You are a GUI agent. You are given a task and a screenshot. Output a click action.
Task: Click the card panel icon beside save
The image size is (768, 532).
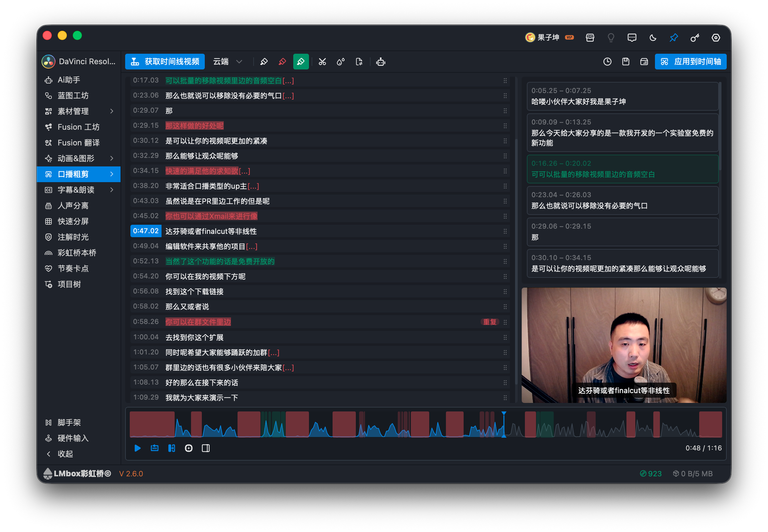click(x=644, y=62)
